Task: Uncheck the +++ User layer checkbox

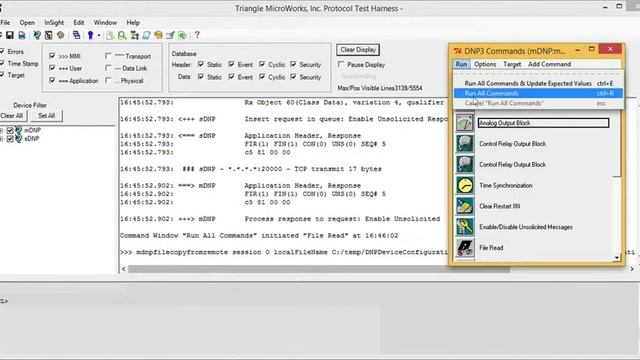Action: pyautogui.click(x=52, y=68)
